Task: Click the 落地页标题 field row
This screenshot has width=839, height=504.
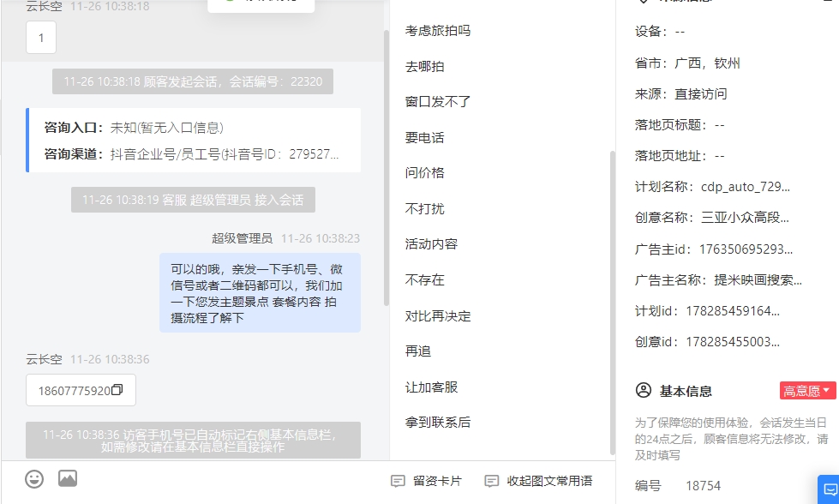Action: pos(680,125)
